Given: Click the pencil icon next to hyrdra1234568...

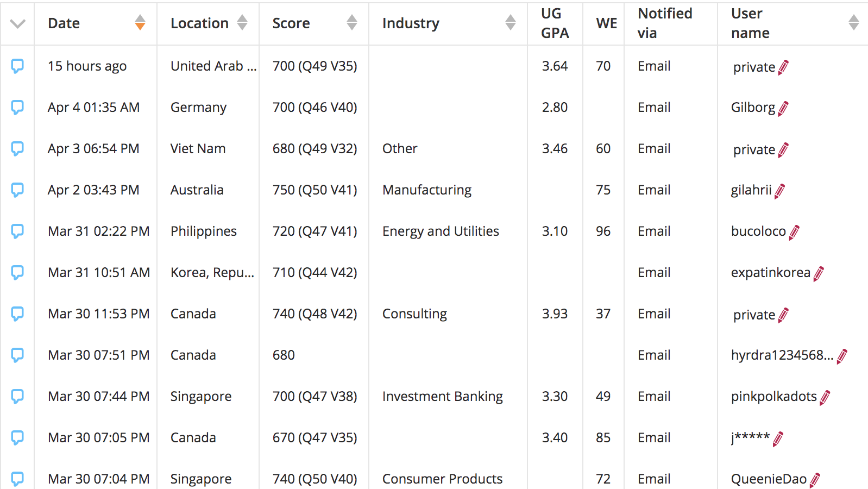Looking at the screenshot, I should coord(842,356).
